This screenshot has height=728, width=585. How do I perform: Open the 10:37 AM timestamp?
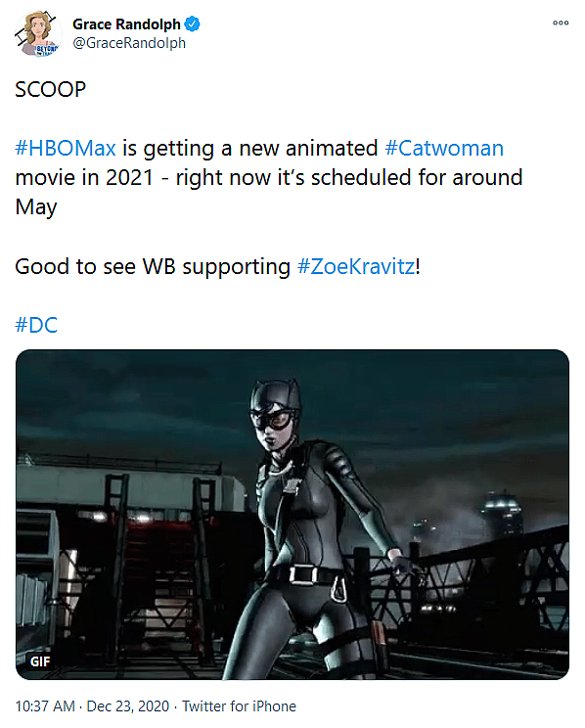point(45,706)
